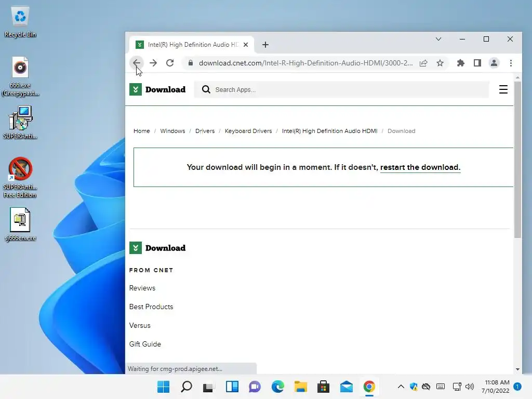532x399 pixels.
Task: Open the Best Products footer link
Action: coord(151,307)
